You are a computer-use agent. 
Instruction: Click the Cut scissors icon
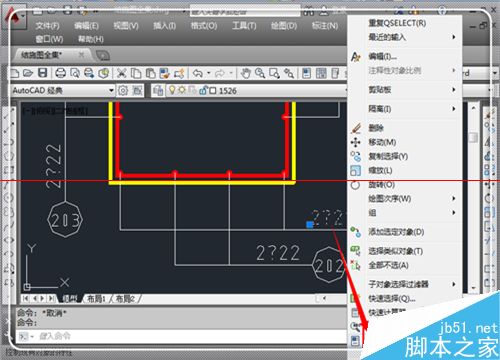122,73
